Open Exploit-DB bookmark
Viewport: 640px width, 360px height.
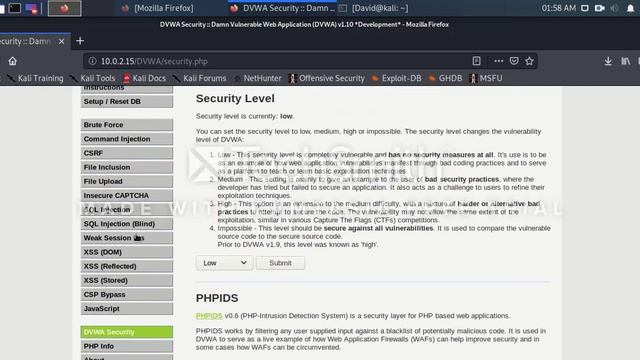[396, 78]
